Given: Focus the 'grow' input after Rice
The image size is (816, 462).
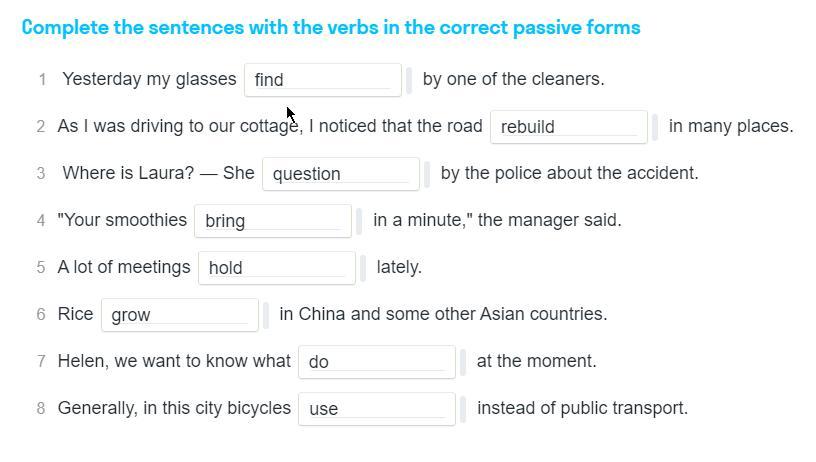Looking at the screenshot, I should pyautogui.click(x=179, y=315).
